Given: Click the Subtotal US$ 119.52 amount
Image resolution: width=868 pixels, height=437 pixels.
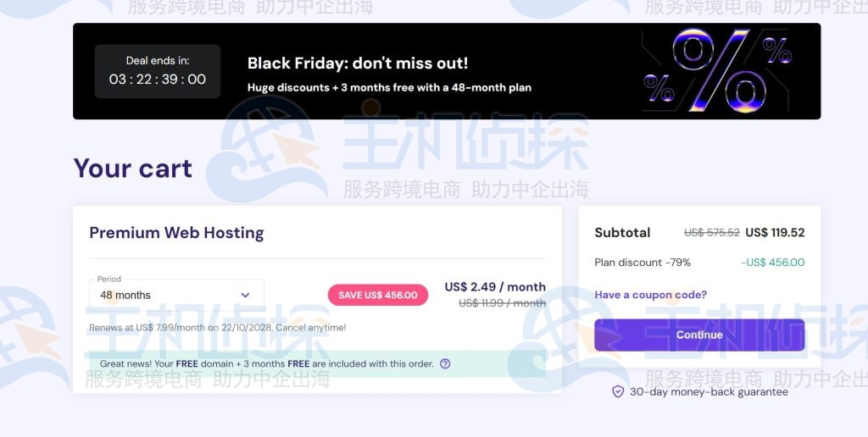Looking at the screenshot, I should click(x=775, y=233).
